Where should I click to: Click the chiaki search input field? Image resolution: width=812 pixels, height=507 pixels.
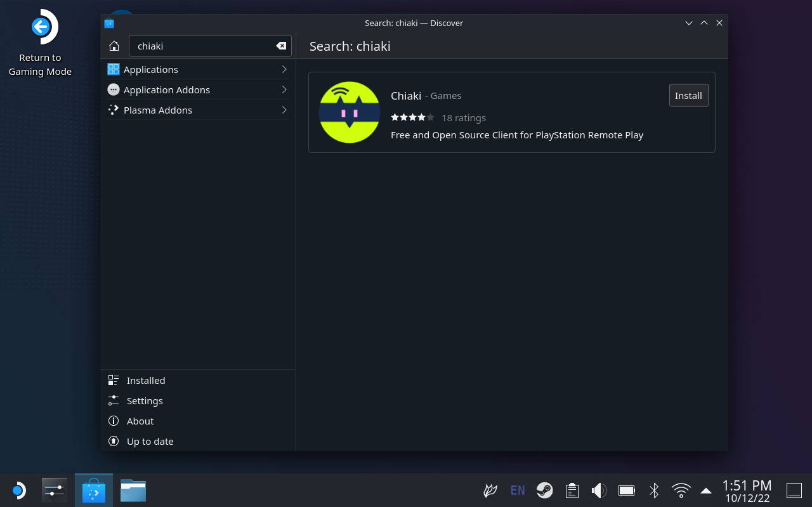point(210,46)
